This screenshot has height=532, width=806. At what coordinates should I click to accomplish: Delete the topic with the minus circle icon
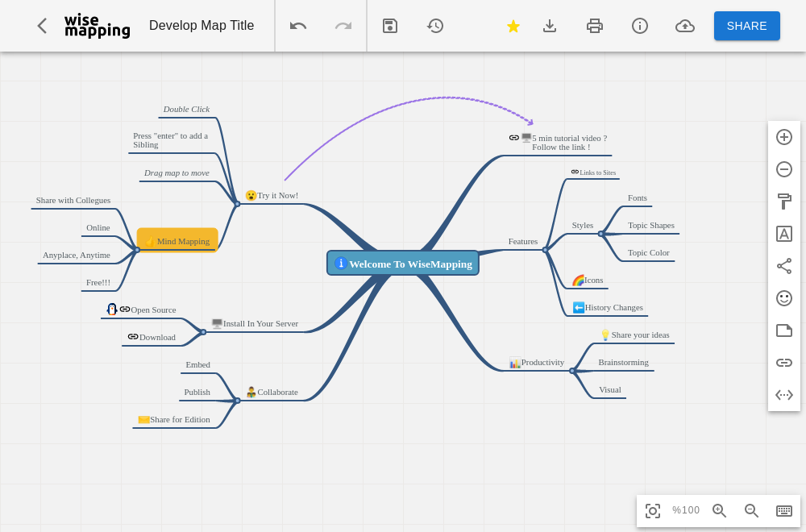coord(784,169)
